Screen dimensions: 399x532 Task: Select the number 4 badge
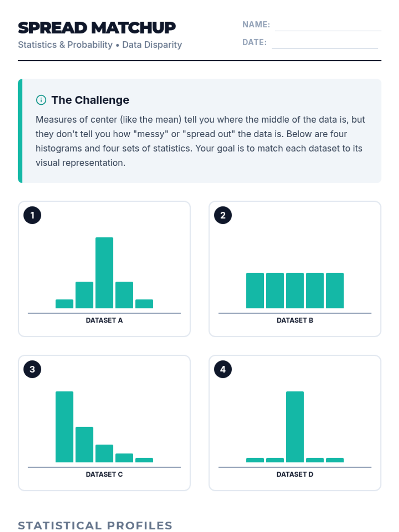(x=223, y=369)
